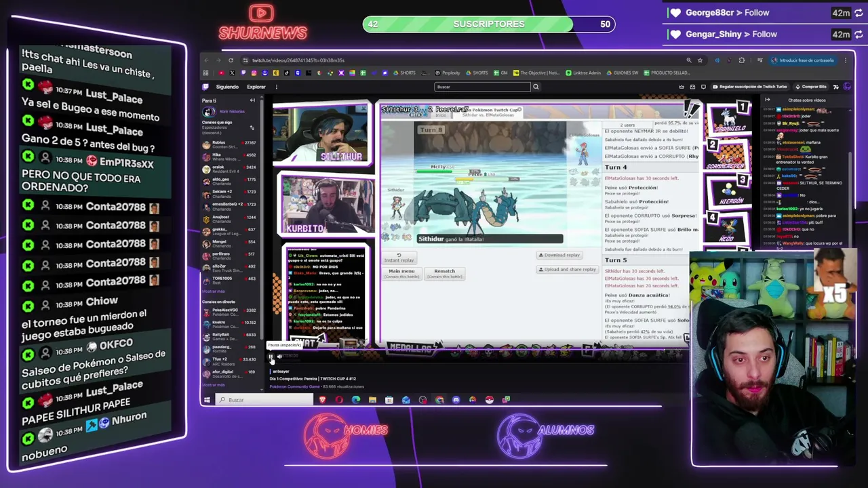Go back in the browser
The width and height of the screenshot is (868, 488).
click(206, 60)
